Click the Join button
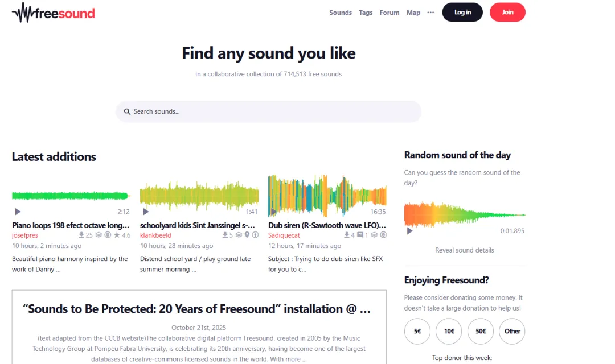 tap(507, 12)
